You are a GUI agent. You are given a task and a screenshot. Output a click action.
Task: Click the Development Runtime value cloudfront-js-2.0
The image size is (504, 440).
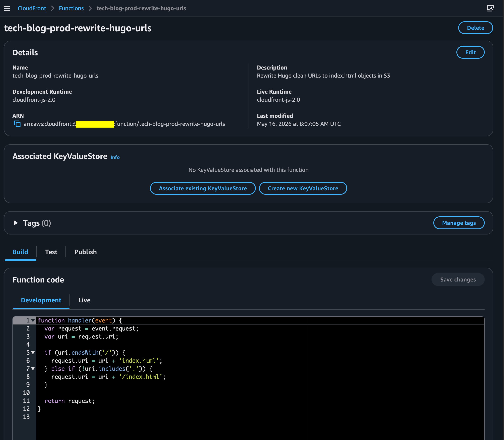tap(34, 100)
